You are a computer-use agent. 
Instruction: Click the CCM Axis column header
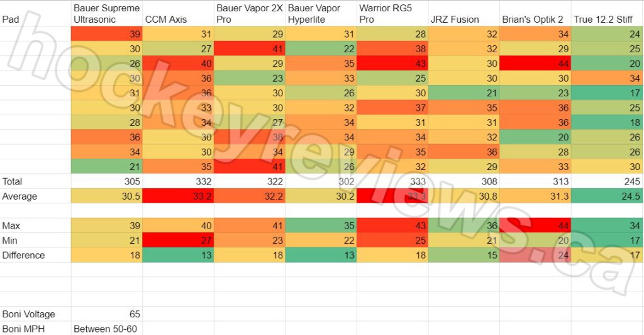click(x=166, y=20)
